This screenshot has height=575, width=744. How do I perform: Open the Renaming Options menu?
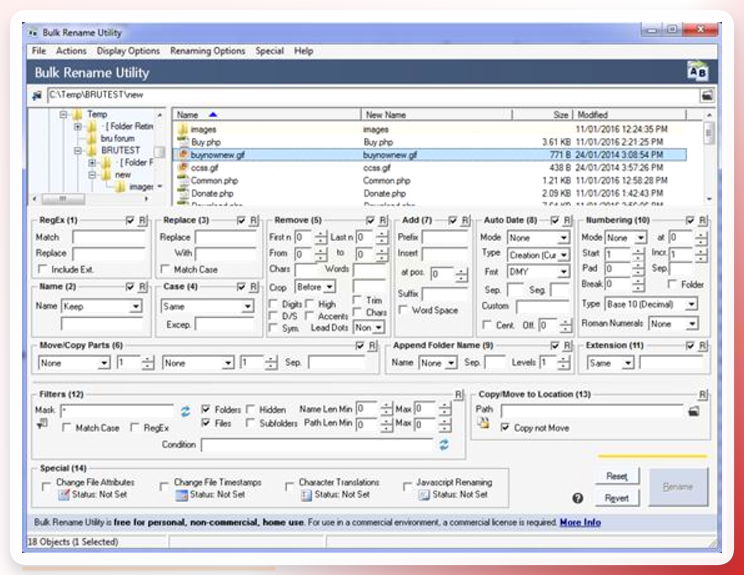coord(207,51)
